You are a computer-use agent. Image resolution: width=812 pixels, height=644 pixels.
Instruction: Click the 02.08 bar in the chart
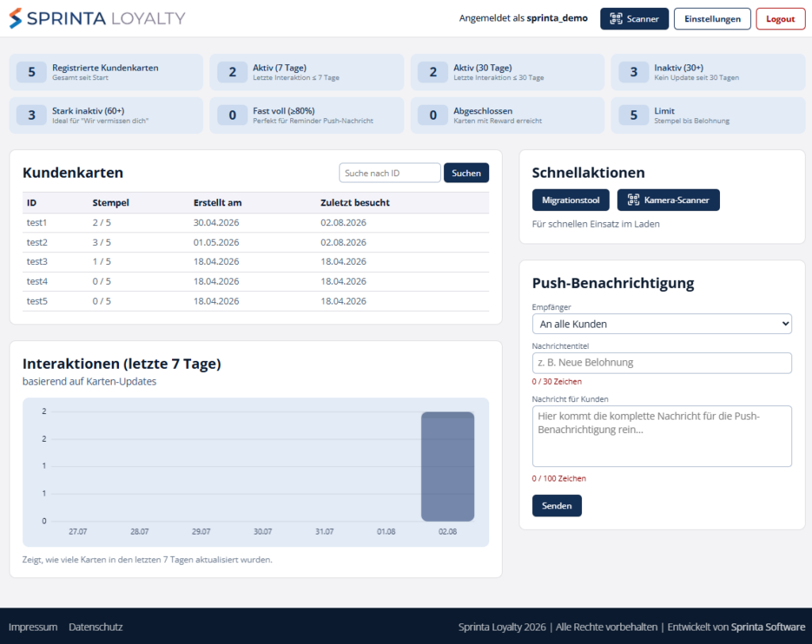coord(447,466)
